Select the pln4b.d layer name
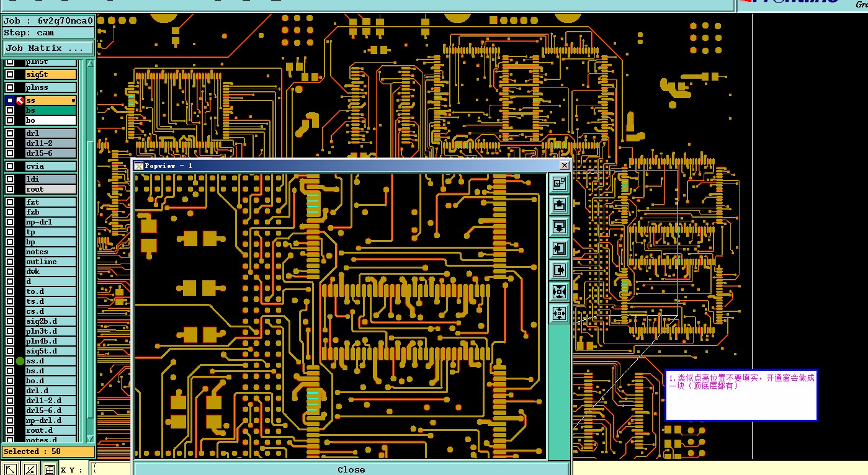The image size is (868, 475). [51, 341]
